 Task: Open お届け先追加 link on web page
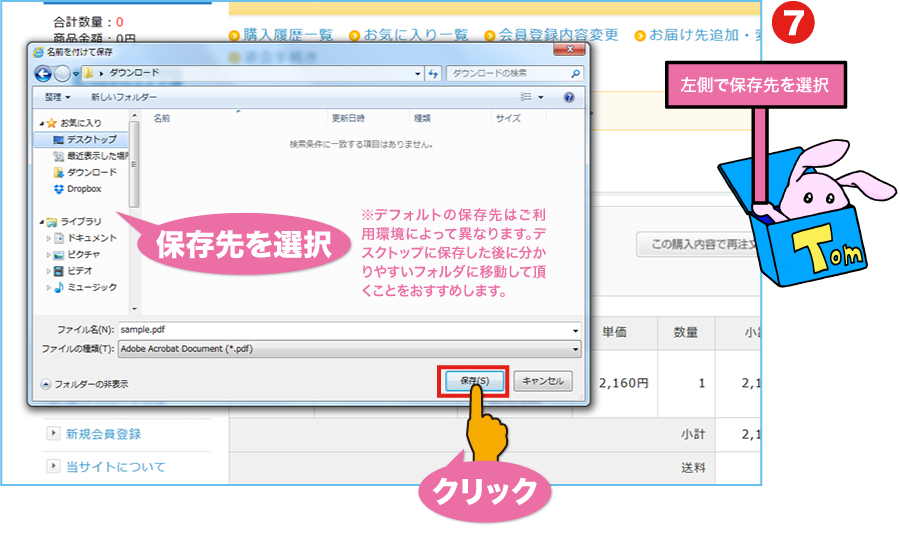(x=693, y=35)
